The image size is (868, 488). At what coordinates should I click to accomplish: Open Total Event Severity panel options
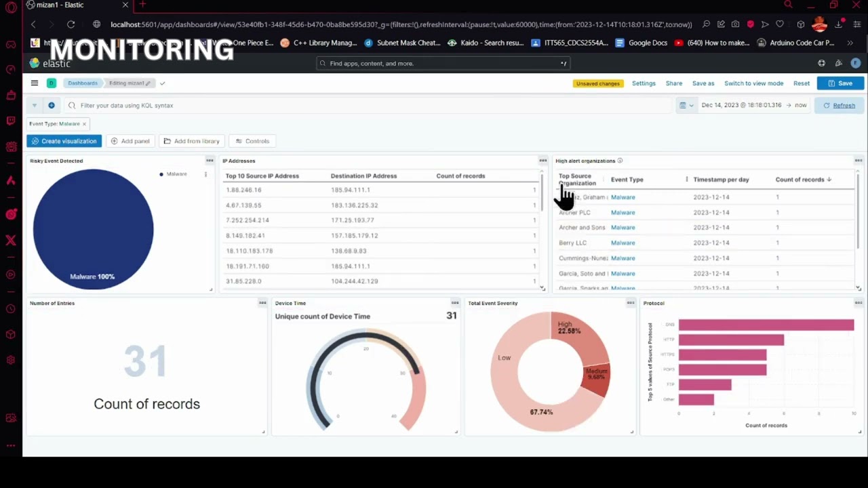[x=631, y=303]
